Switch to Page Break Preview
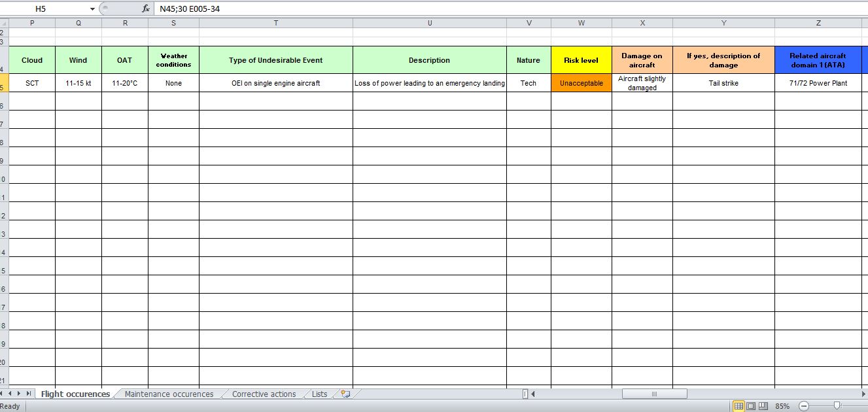 tap(762, 406)
